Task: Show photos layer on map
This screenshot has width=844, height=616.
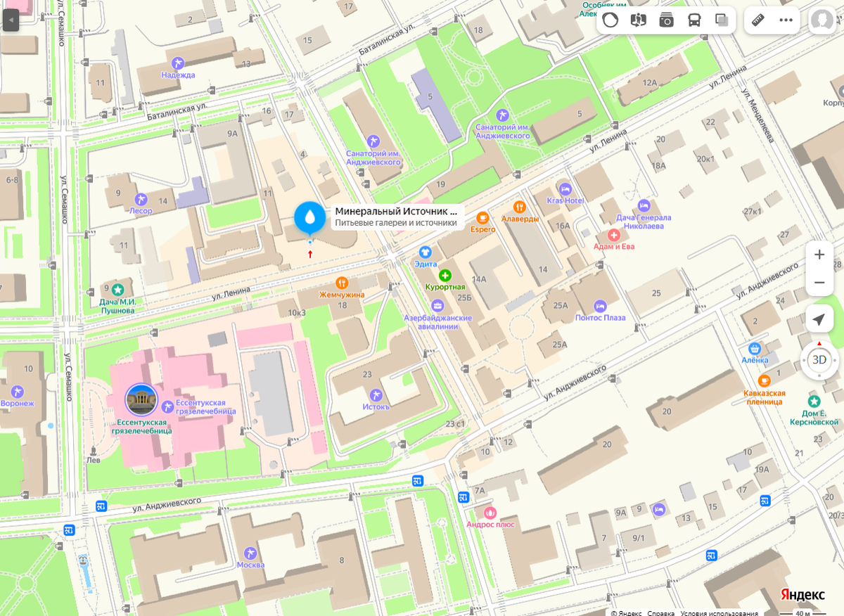Action: (x=666, y=20)
